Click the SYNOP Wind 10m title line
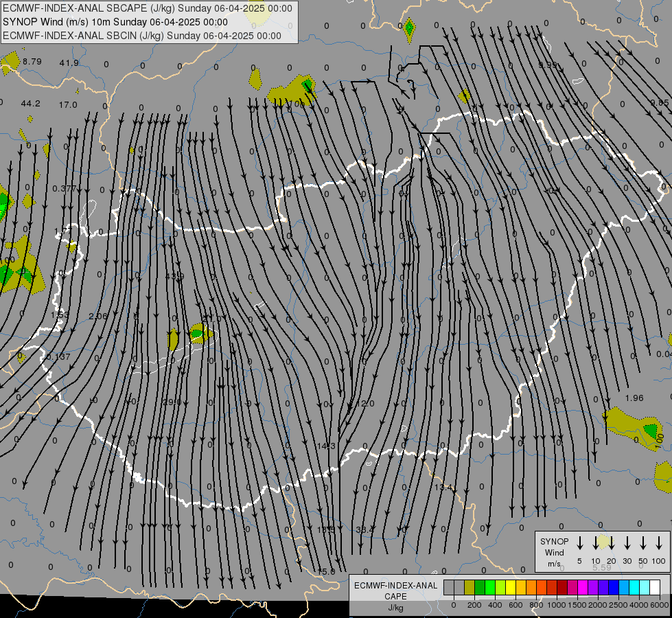This screenshot has width=672, height=618. (x=115, y=22)
